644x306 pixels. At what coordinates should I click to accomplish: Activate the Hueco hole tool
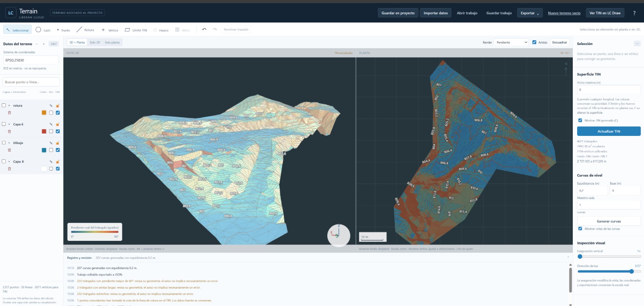[x=161, y=30]
